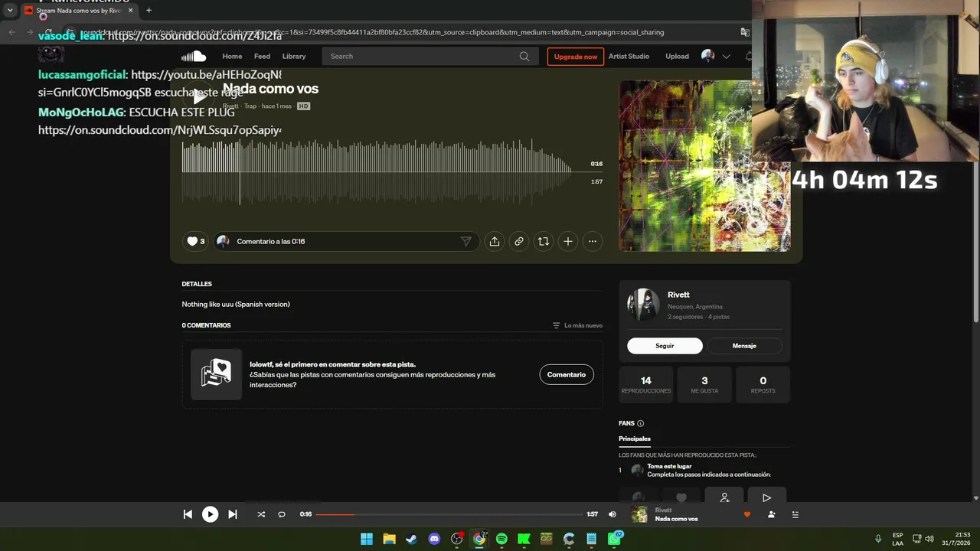Skip to next track in the player bar
Screen dimensions: 980x551
click(233, 514)
